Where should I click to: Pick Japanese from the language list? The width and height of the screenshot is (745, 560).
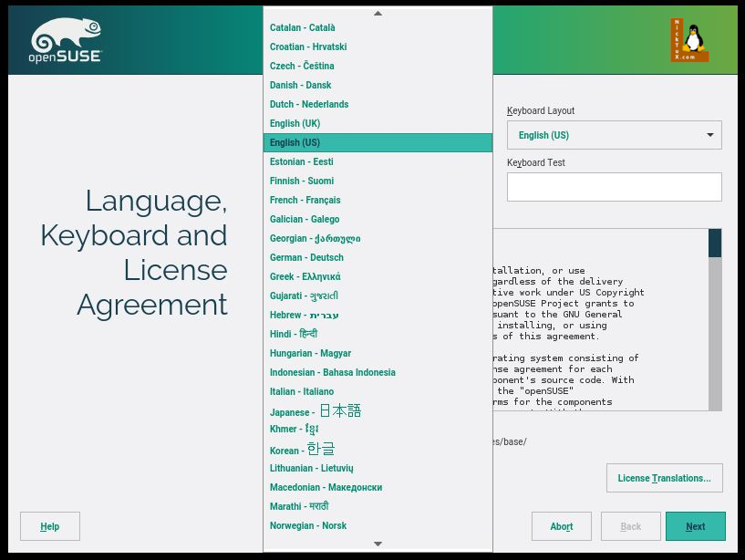click(x=315, y=411)
